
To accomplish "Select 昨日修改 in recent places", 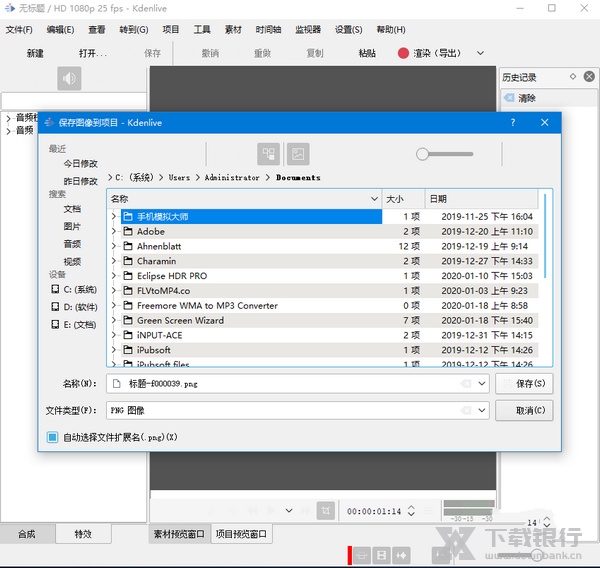I will pyautogui.click(x=80, y=181).
